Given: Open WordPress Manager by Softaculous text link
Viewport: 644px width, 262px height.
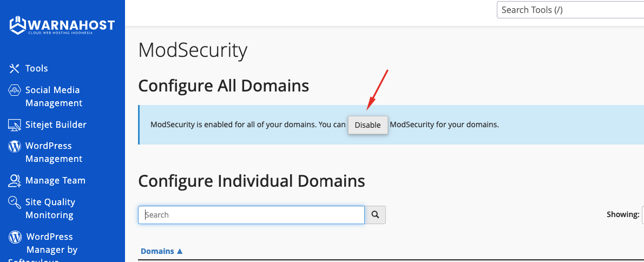Looking at the screenshot, I should pos(51,243).
